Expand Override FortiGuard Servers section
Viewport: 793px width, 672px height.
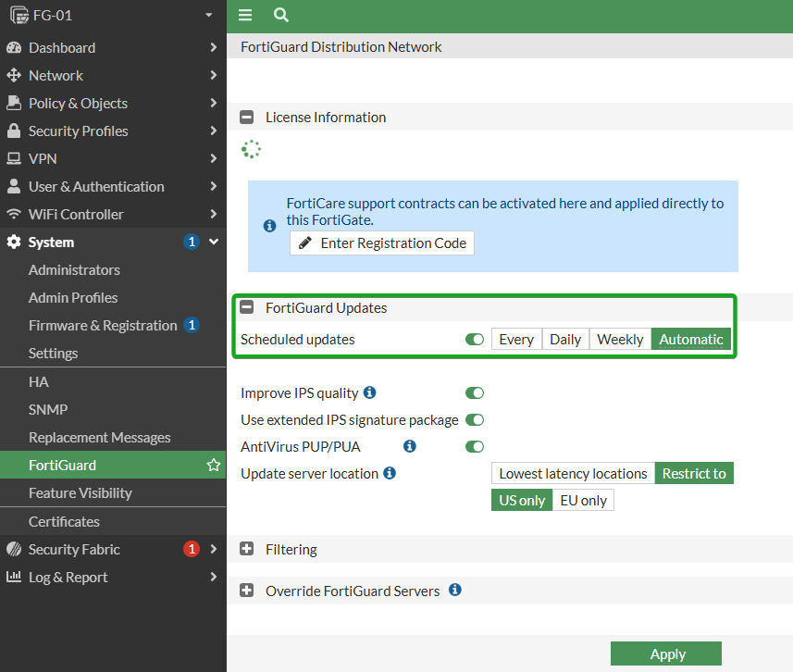tap(247, 590)
